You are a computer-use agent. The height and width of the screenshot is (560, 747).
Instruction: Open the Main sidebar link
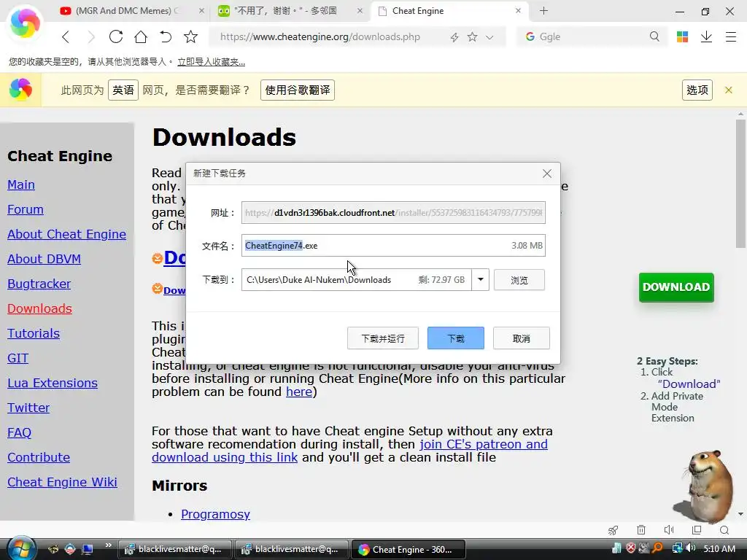click(21, 184)
